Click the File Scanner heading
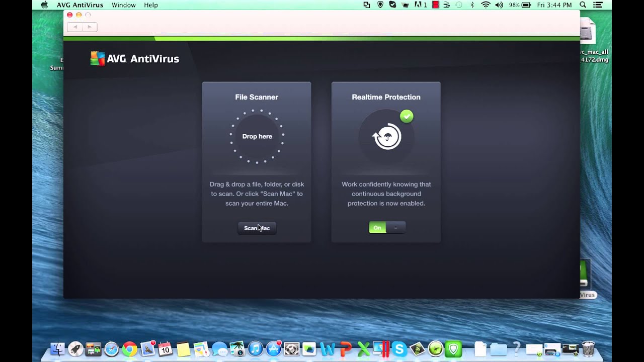644x362 pixels. coord(257,97)
